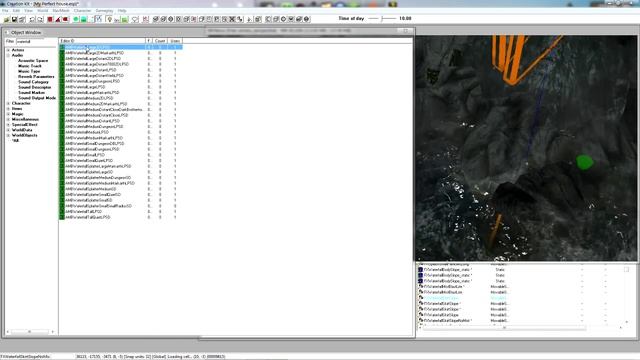Viewport: 640px width, 360px height.
Task: Select Sound Output Model in the tree
Action: [x=37, y=98]
